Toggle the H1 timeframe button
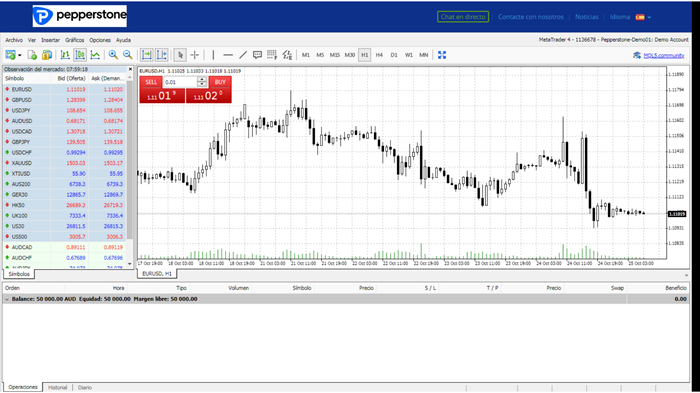This screenshot has height=393, width=700. (x=364, y=55)
